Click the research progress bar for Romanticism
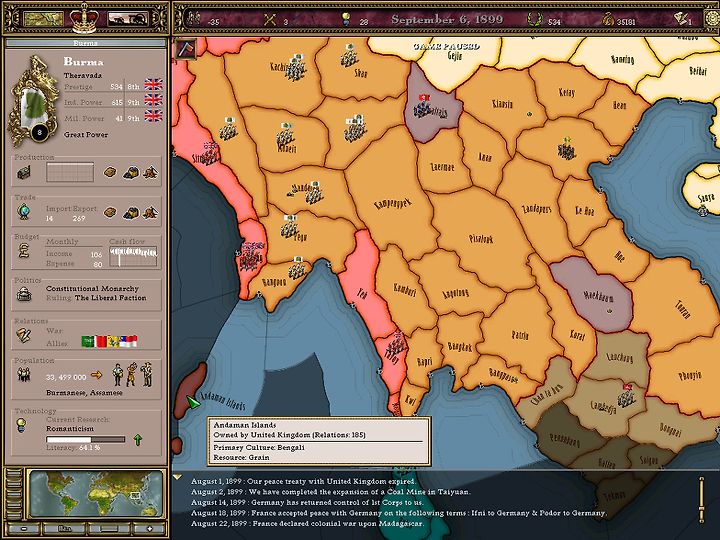This screenshot has width=720, height=540. (x=85, y=439)
